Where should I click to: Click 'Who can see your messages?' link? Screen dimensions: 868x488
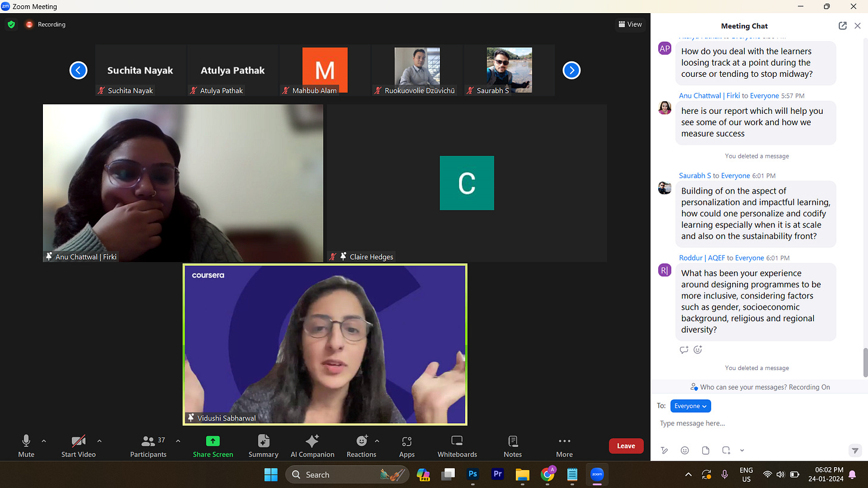pos(744,387)
